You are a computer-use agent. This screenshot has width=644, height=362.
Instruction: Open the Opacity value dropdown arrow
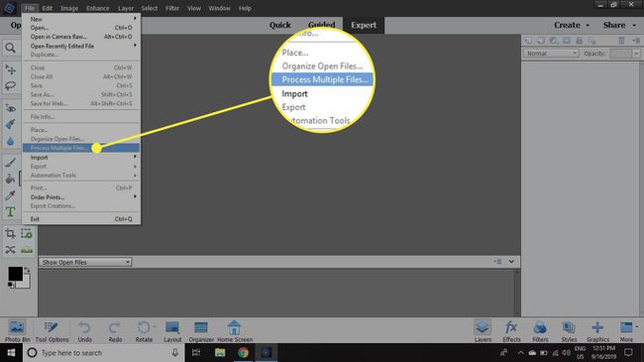(x=636, y=54)
